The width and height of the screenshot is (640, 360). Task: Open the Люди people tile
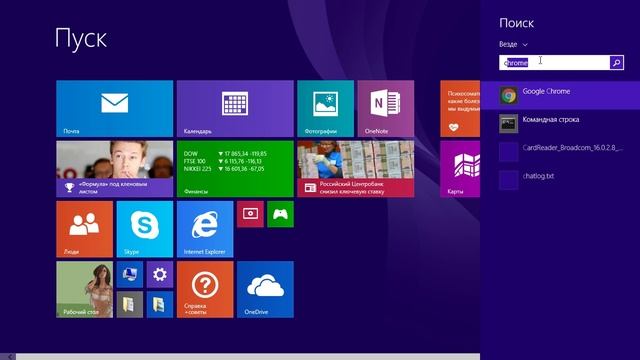84,229
